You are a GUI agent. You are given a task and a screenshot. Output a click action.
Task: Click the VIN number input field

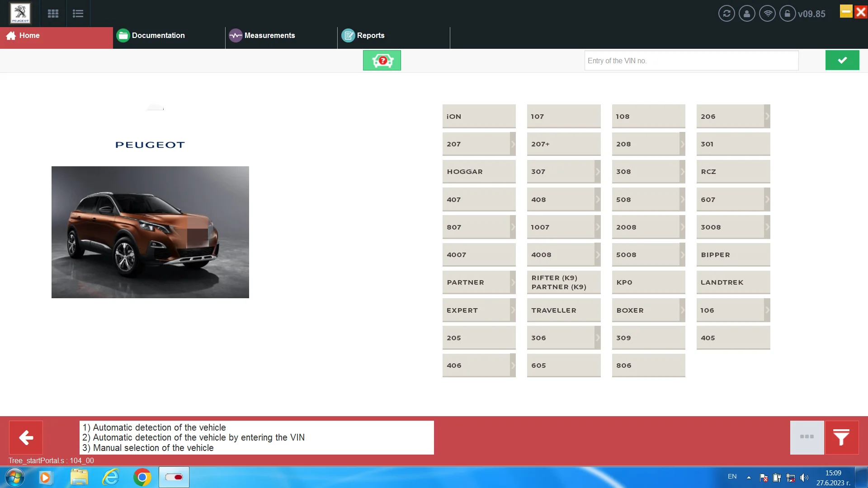(692, 61)
